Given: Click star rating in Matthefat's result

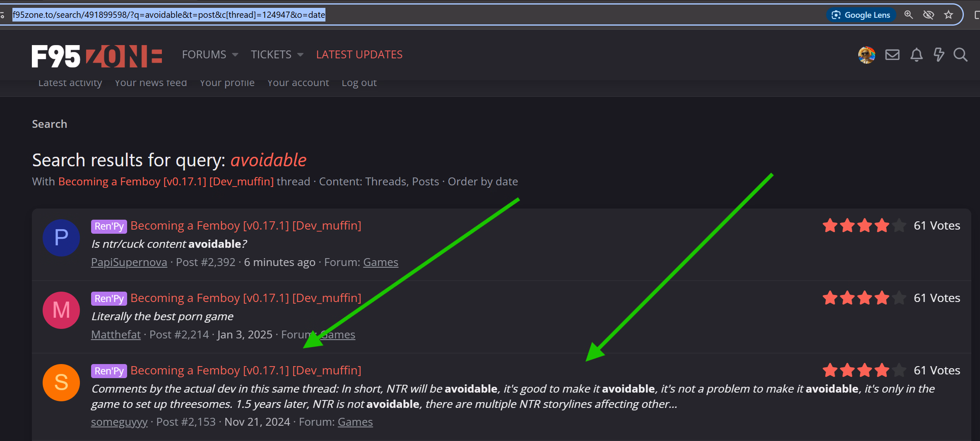Looking at the screenshot, I should tap(864, 298).
